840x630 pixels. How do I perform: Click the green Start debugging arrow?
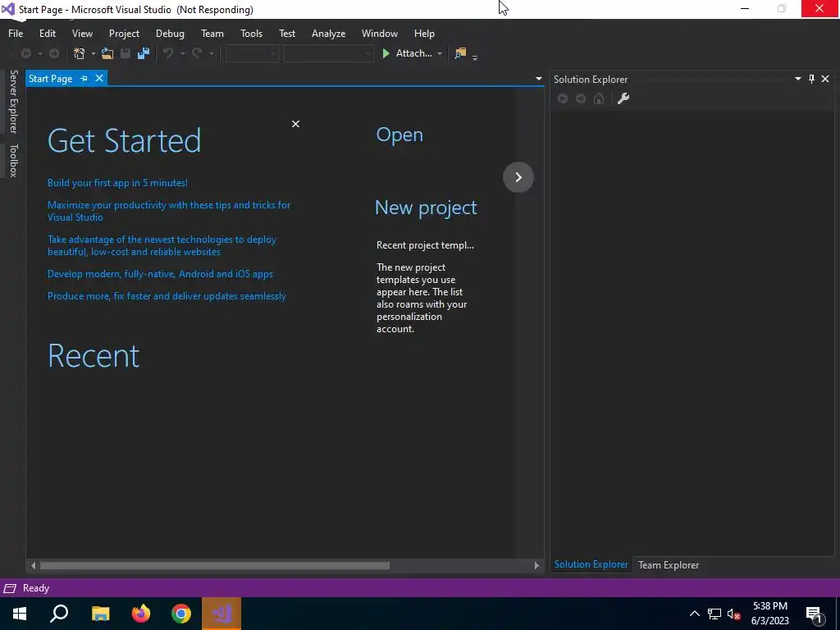(386, 53)
